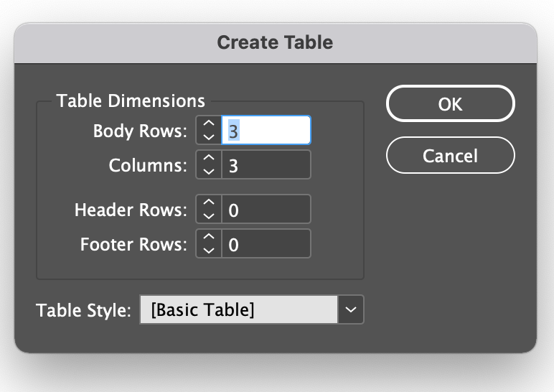The height and width of the screenshot is (392, 554).
Task: Click the "Body Rows:" label
Action: pos(140,131)
